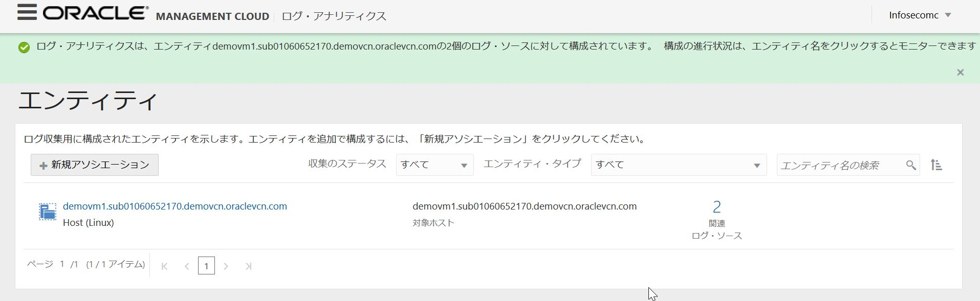This screenshot has height=301, width=980.
Task: Click the sort order icon
Action: point(936,165)
